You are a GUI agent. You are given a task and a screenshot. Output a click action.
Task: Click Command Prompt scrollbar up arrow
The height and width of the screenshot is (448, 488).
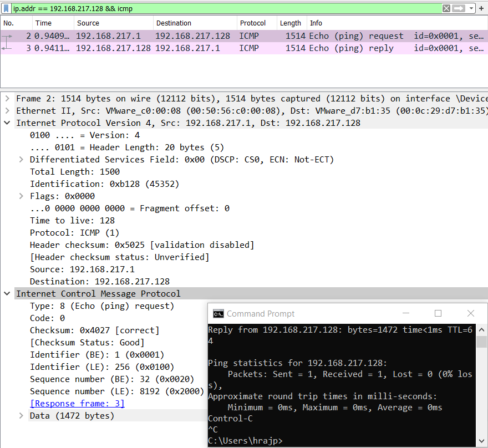(481, 330)
